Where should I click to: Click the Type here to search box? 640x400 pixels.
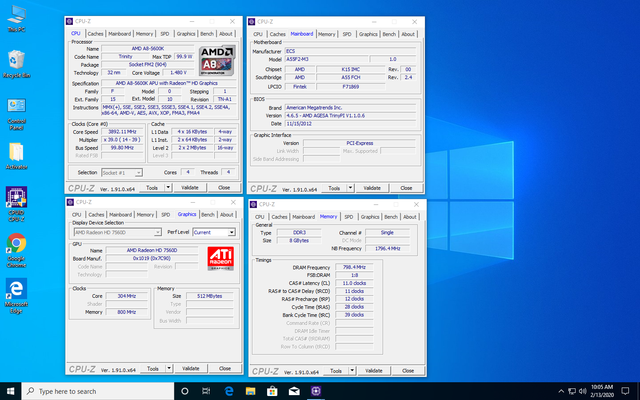98,391
